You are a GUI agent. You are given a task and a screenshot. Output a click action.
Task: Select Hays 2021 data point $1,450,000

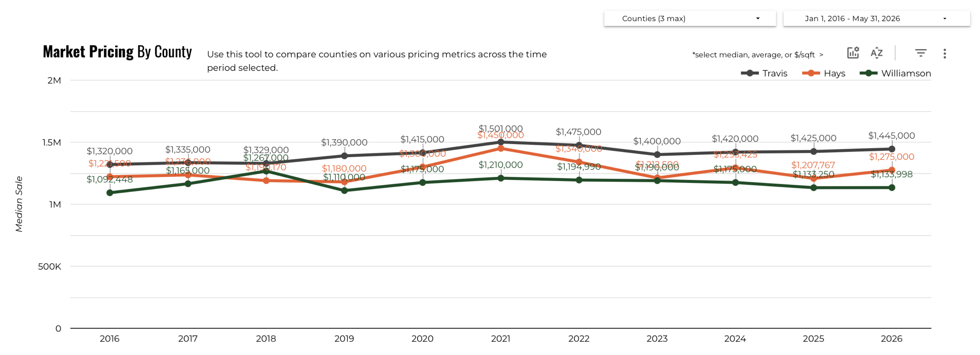[x=501, y=149]
